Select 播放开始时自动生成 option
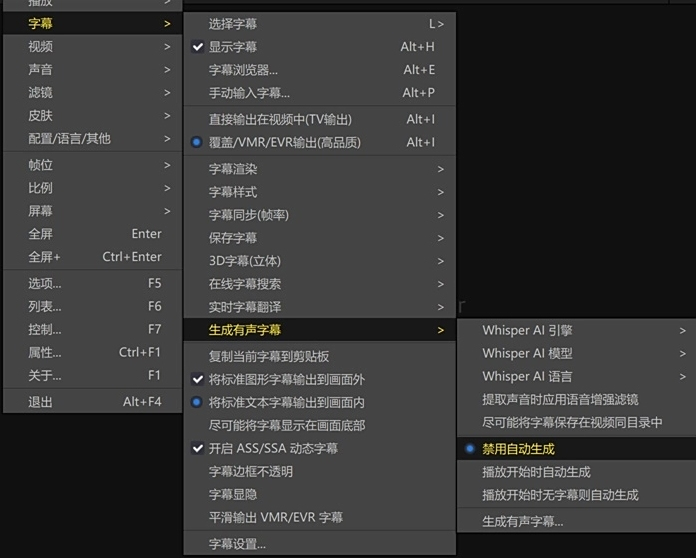The width and height of the screenshot is (696, 558). 536,472
